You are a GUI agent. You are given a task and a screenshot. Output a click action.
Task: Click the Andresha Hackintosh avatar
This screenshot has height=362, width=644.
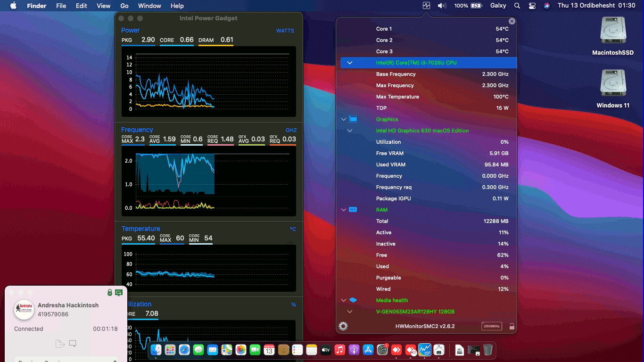point(24,309)
